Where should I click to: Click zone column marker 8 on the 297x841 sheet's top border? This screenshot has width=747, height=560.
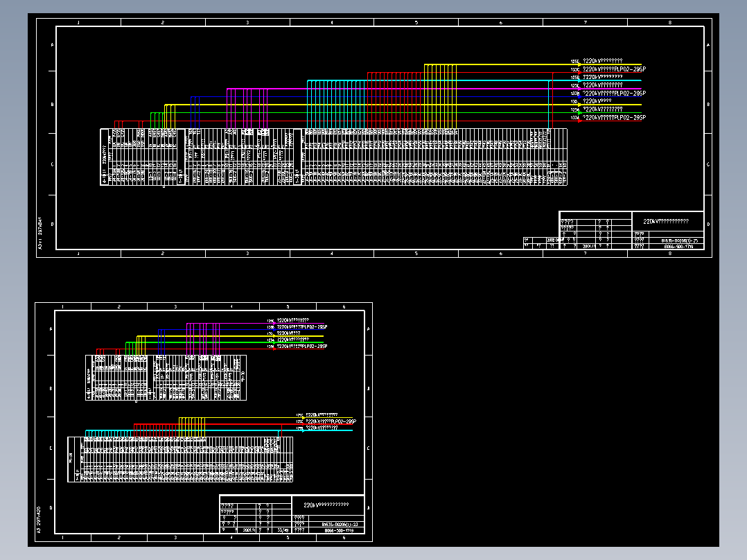pyautogui.click(x=670, y=22)
